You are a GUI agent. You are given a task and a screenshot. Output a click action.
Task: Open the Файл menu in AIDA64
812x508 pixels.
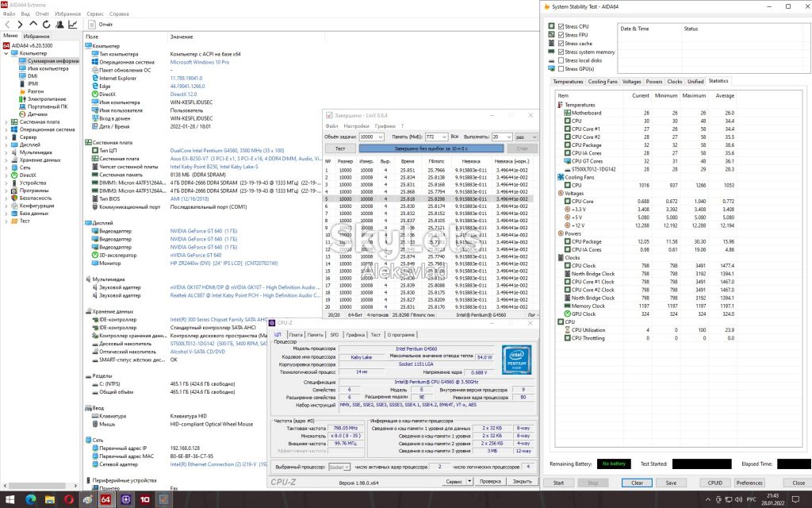tap(9, 14)
